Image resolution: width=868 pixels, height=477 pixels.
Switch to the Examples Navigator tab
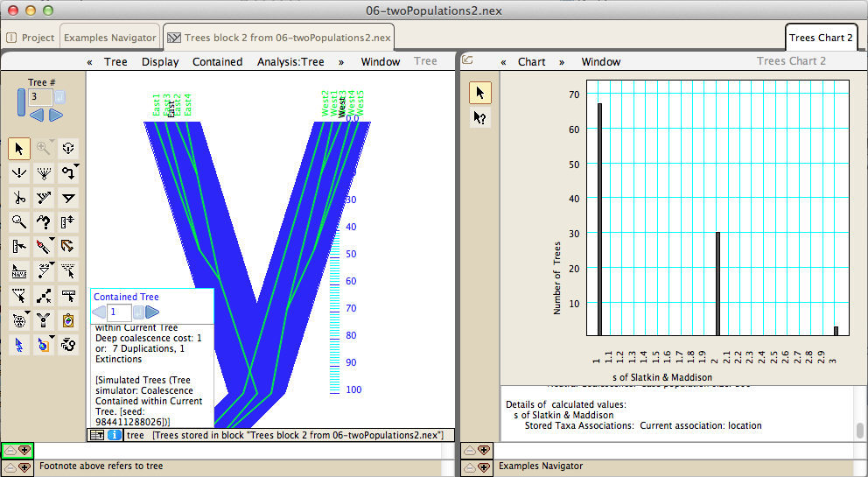(x=110, y=38)
